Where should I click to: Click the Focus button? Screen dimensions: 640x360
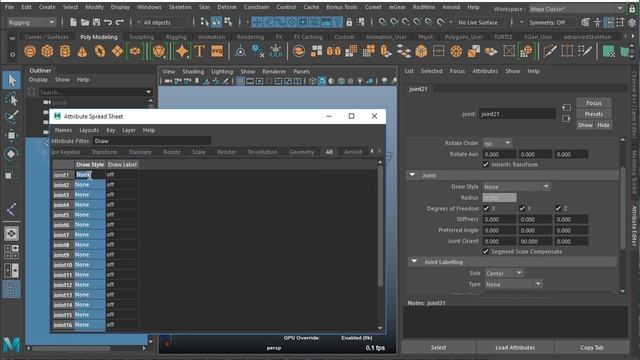pyautogui.click(x=594, y=103)
